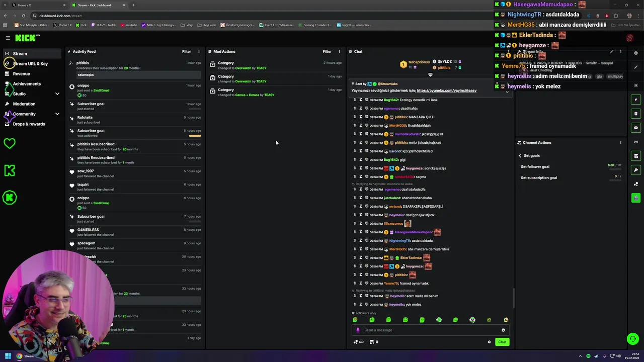Expand the Studio sidebar section
The height and width of the screenshot is (362, 644).
[x=32, y=94]
